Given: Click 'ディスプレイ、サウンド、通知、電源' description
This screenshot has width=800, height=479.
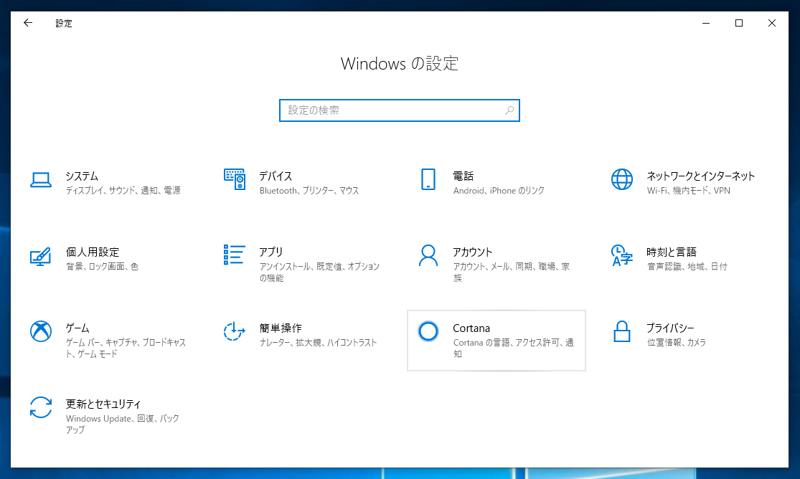Looking at the screenshot, I should (x=123, y=190).
